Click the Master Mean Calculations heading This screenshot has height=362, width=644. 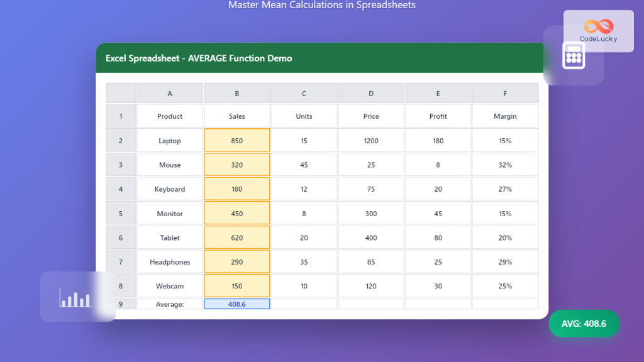tap(322, 5)
